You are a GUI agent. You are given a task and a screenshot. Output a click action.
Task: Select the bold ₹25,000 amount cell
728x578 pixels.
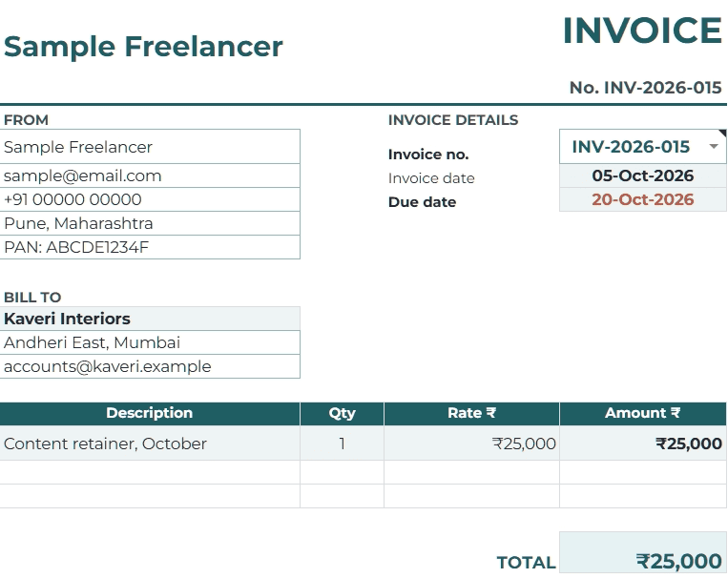643,444
